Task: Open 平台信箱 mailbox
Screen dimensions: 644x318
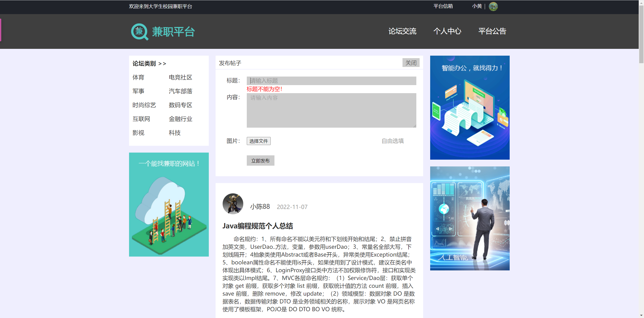Action: [x=443, y=6]
